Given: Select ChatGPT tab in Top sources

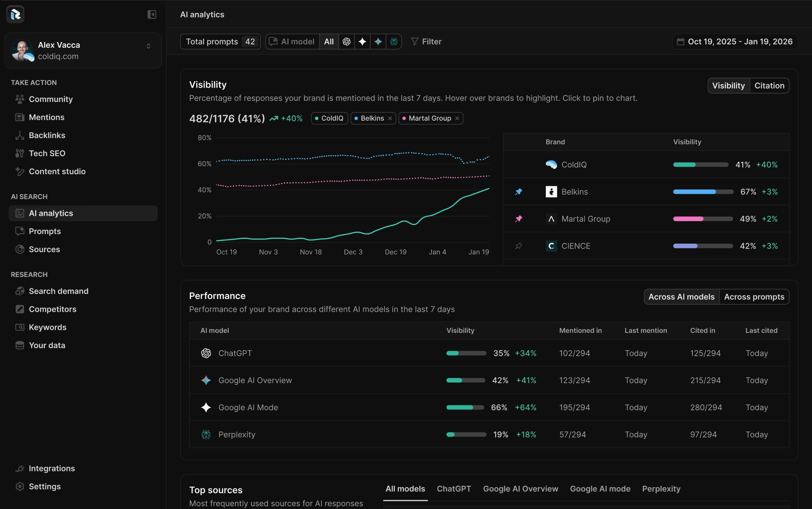Looking at the screenshot, I should tap(454, 489).
